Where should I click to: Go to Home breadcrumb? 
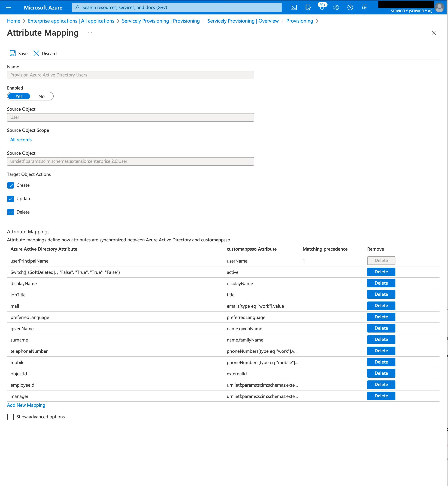pyautogui.click(x=14, y=21)
